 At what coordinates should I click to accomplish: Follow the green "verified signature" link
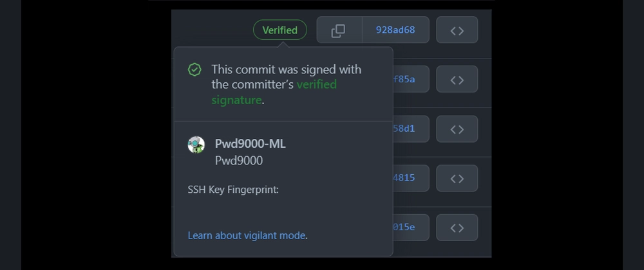point(316,85)
